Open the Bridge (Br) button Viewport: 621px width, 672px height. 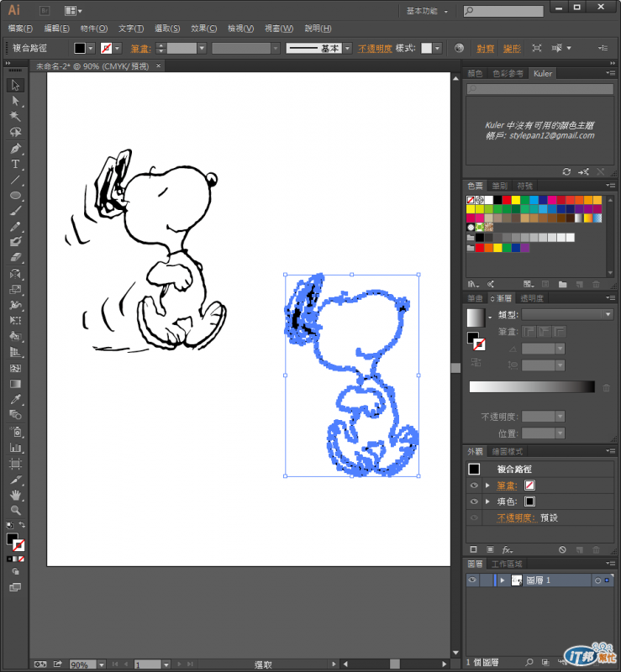(45, 11)
